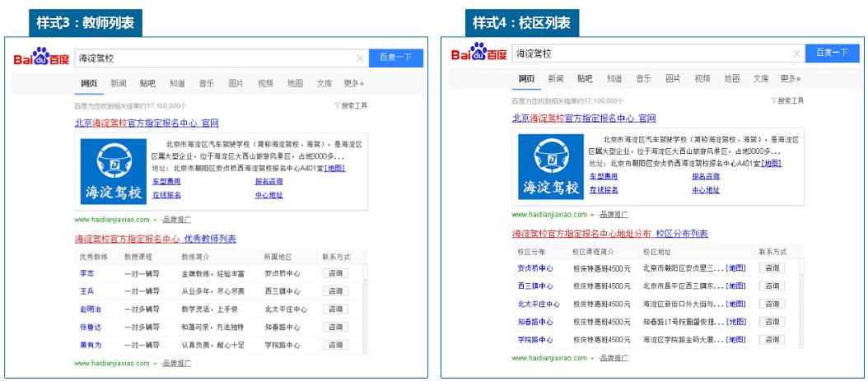Click 咨询 button in 西三旗中心 campus row
The image size is (868, 381).
coord(772,286)
